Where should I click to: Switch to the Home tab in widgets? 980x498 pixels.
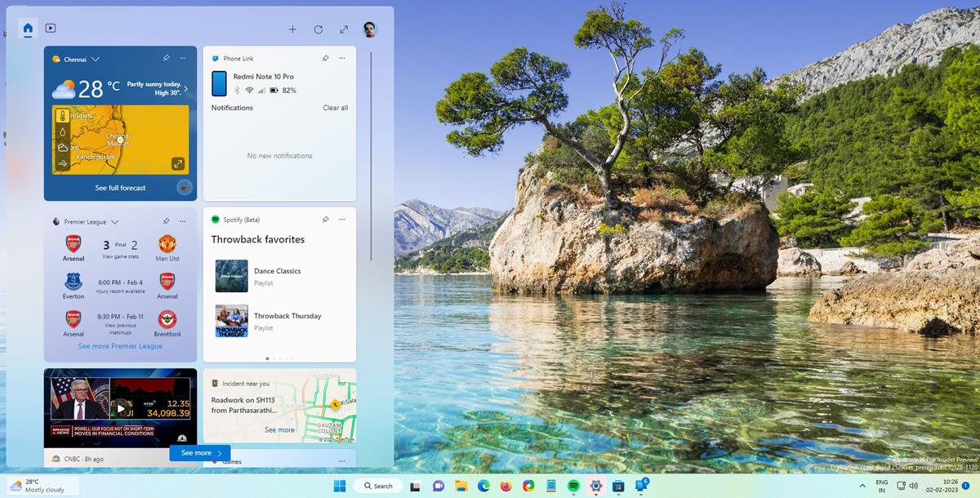(28, 29)
